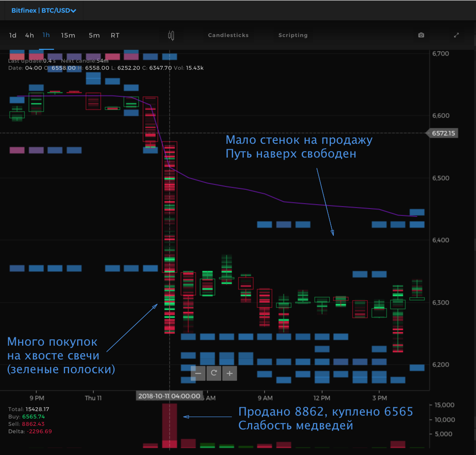This screenshot has width=476, height=455.
Task: Expand chart to fullscreen
Action: coord(456,35)
